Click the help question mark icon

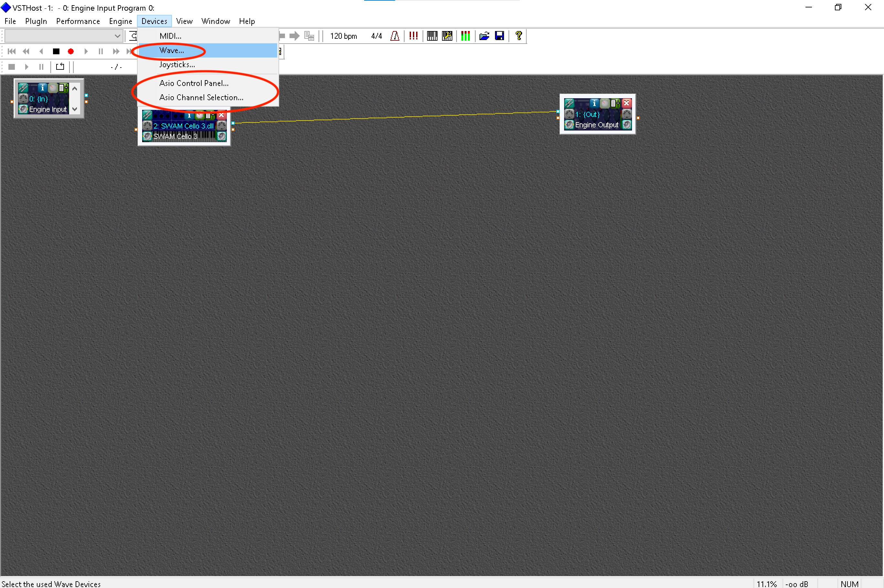pyautogui.click(x=519, y=36)
